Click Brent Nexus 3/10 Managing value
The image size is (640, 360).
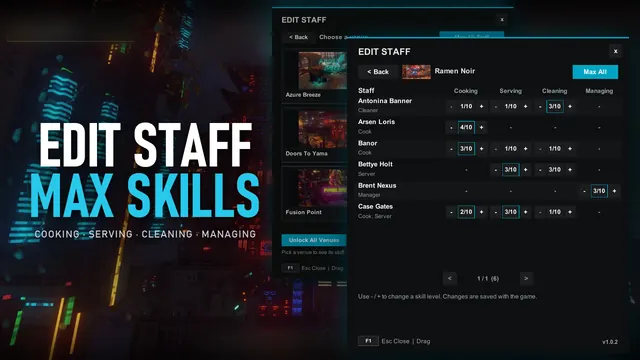click(599, 191)
